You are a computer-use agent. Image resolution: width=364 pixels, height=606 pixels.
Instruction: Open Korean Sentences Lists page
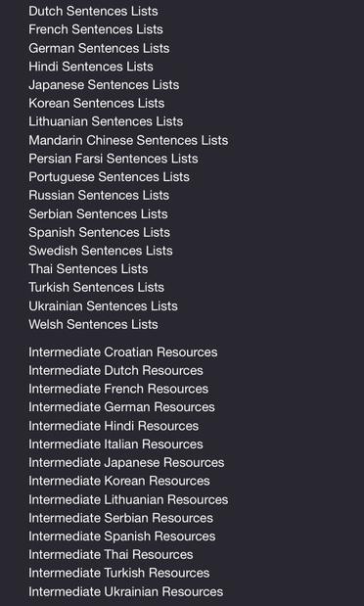96,103
